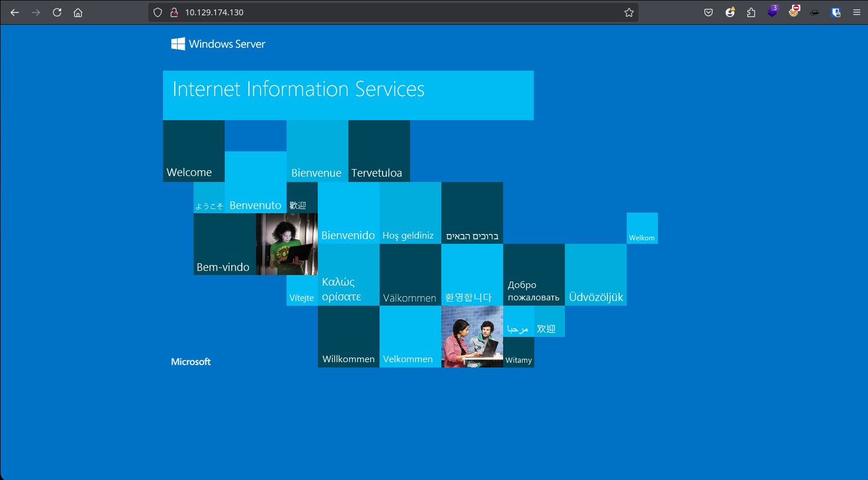The height and width of the screenshot is (480, 868).
Task: Click the Hoş geldiniz tile
Action: (x=410, y=213)
